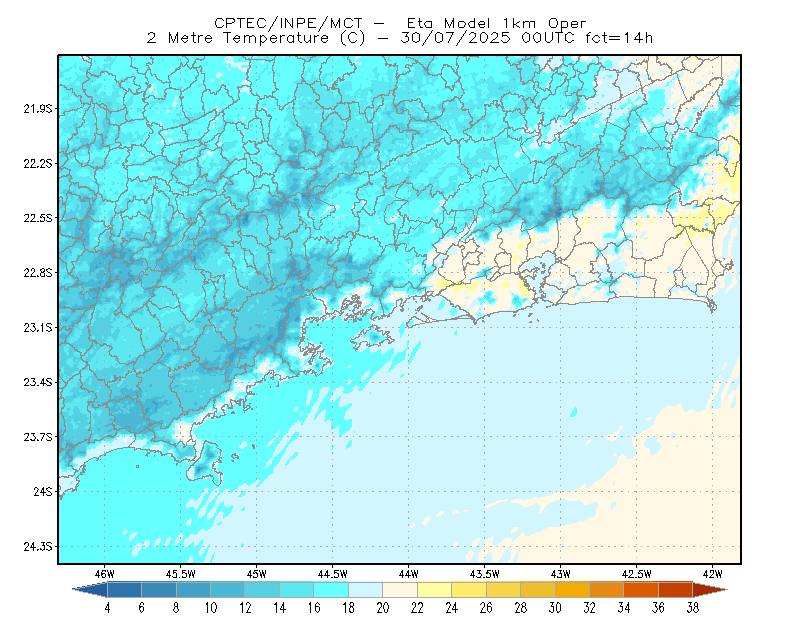
Task: Click the dark blue left arrow of the colorbar
Action: (x=90, y=590)
